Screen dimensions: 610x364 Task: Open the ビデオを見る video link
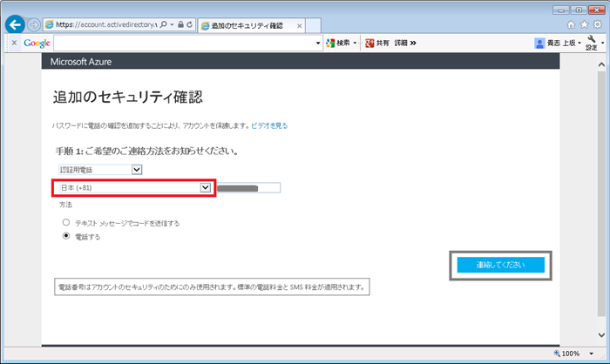(269, 125)
